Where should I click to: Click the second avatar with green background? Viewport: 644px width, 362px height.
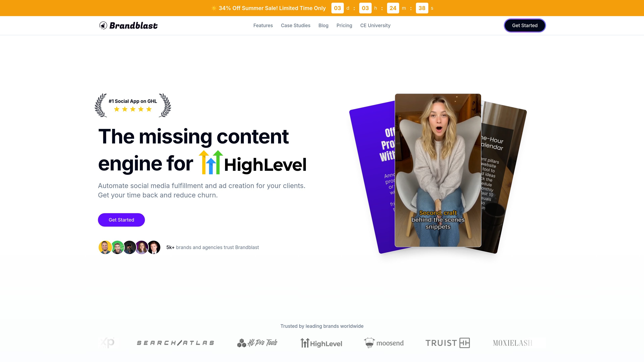pyautogui.click(x=118, y=247)
